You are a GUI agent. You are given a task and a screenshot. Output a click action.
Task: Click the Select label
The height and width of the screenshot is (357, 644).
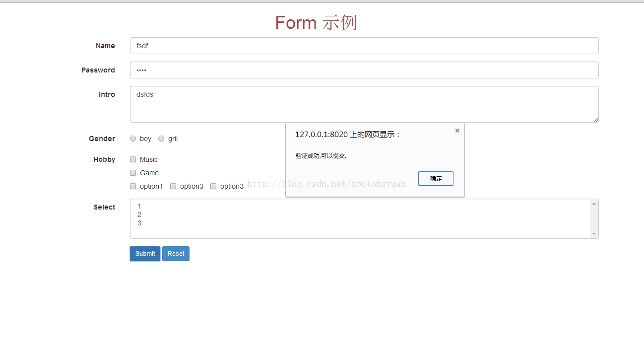(104, 207)
